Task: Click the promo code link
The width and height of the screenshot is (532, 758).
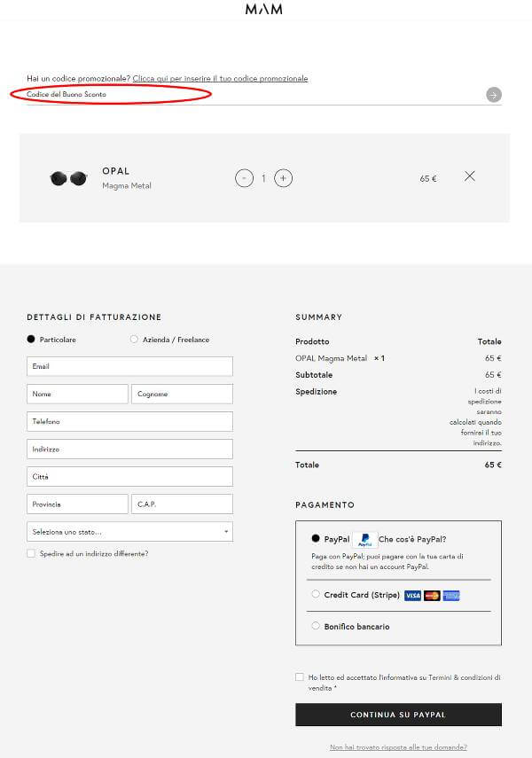Action: pyautogui.click(x=220, y=79)
